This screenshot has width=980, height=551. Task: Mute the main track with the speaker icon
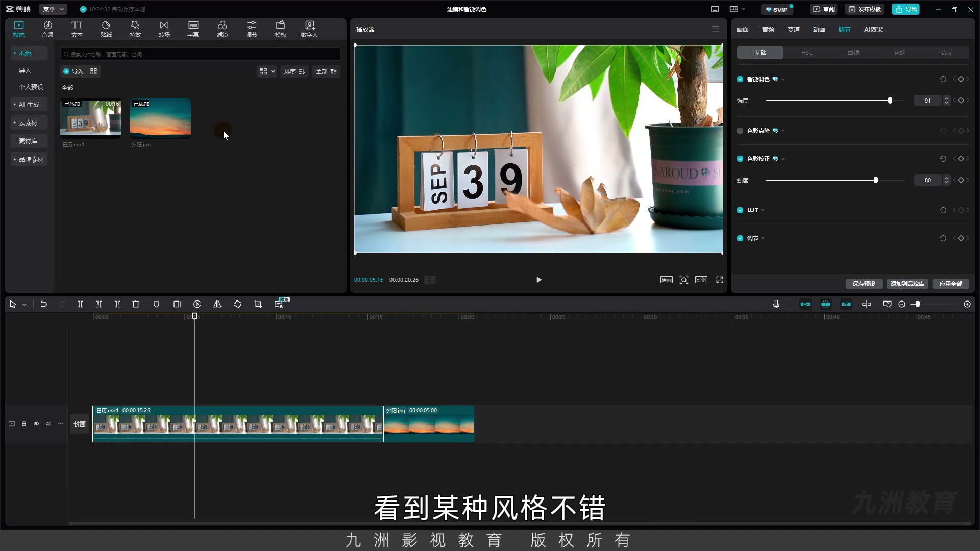pos(48,424)
